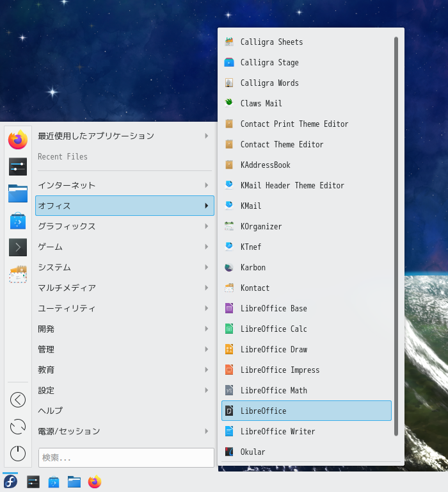Open file manager from the taskbar
The width and height of the screenshot is (448, 492).
[x=74, y=482]
